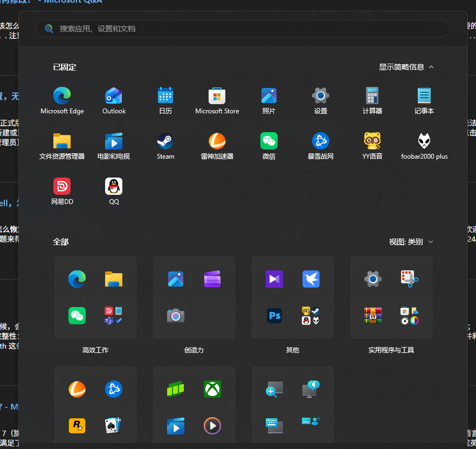Click the search magnifier icon
Image resolution: width=476 pixels, height=449 pixels.
coord(49,29)
